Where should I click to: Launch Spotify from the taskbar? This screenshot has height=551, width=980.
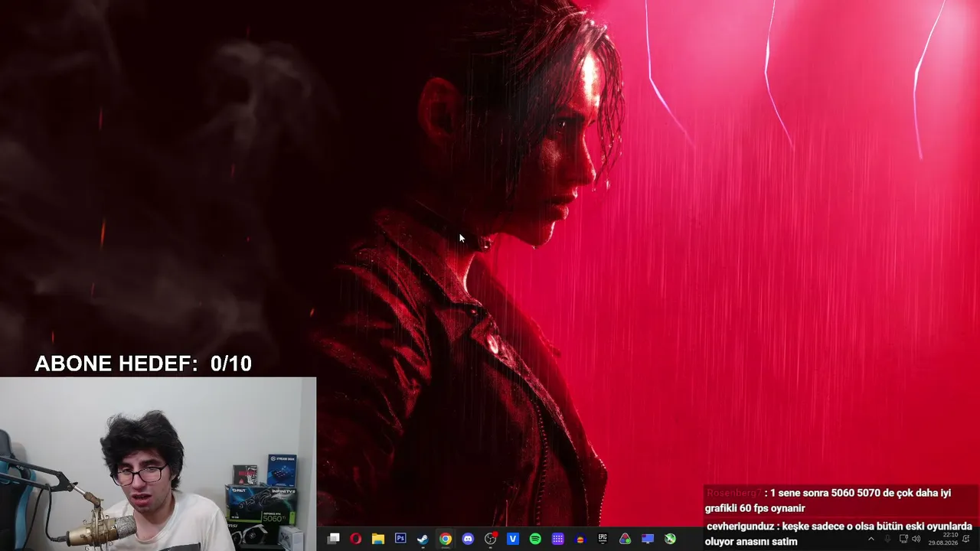tap(535, 539)
